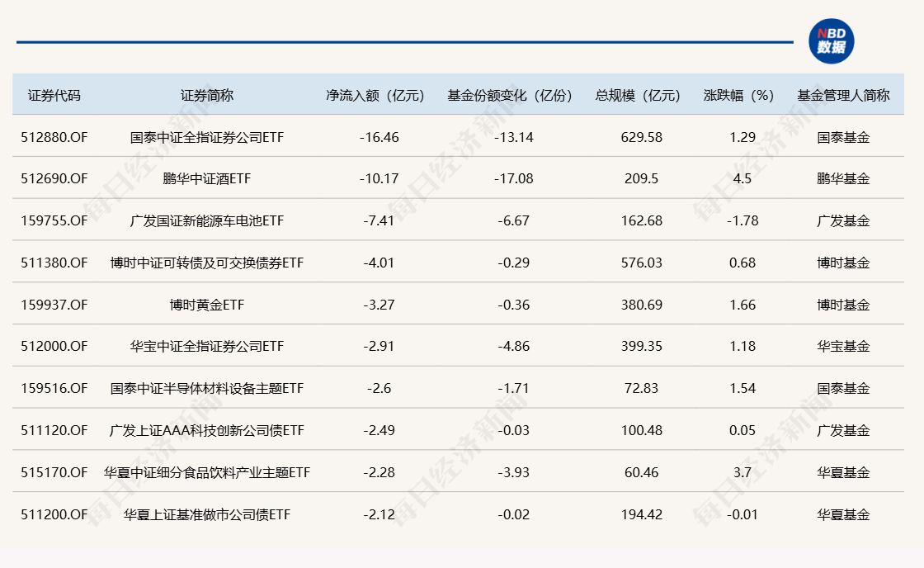The width and height of the screenshot is (924, 568).
Task: Select code cell 512690.OF
Action: click(x=54, y=178)
